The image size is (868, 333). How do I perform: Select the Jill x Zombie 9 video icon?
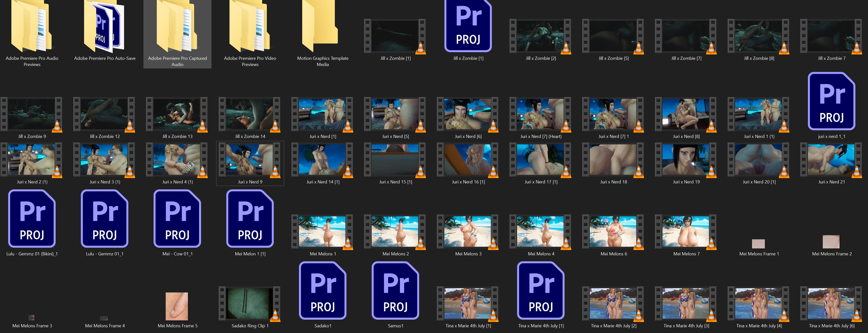pyautogui.click(x=32, y=114)
